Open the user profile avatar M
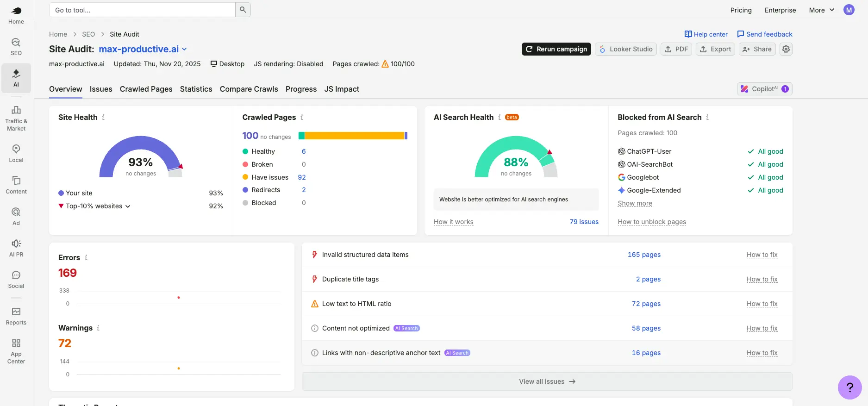This screenshot has height=406, width=868. (849, 10)
